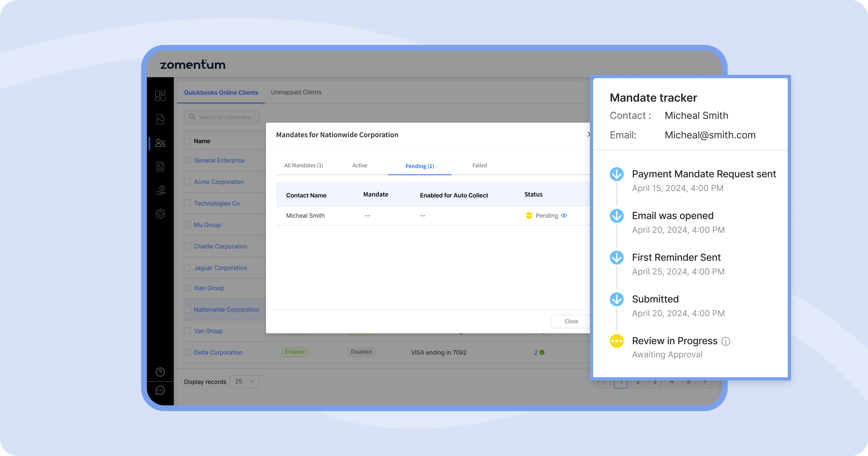
Task: Open the settings gear in the sidebar
Action: point(160,214)
